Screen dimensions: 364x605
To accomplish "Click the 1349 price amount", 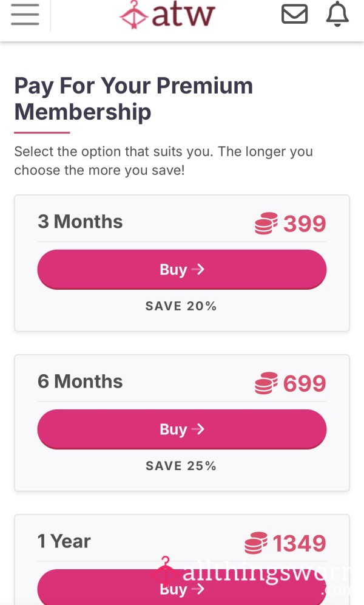I will (x=299, y=543).
